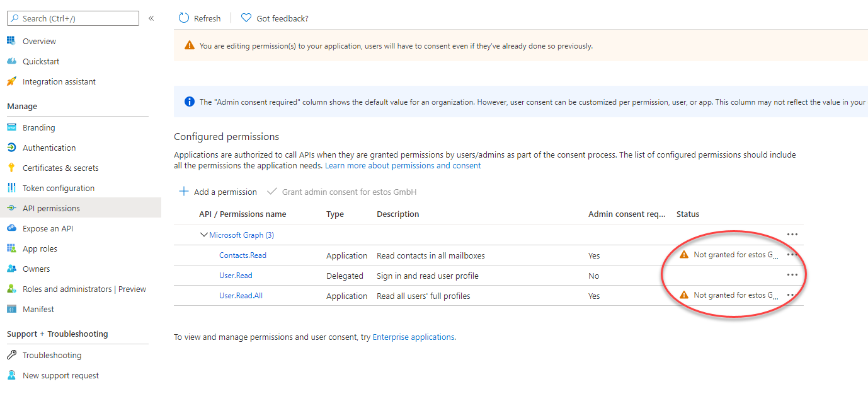Screen dimensions: 868x396
Task: Click the Certificates & secrets key icon
Action: [x=11, y=168]
